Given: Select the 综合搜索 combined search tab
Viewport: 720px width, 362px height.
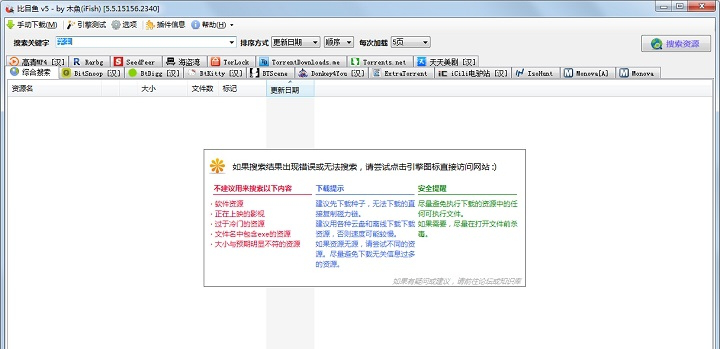Looking at the screenshot, I should [32, 73].
